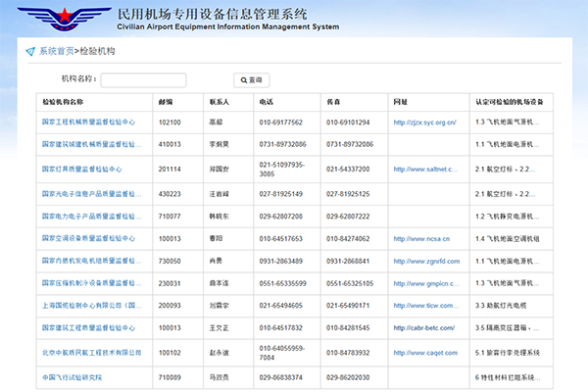Click the paper plane icon beside 系统首页
The width and height of the screenshot is (588, 392).
pyautogui.click(x=30, y=50)
